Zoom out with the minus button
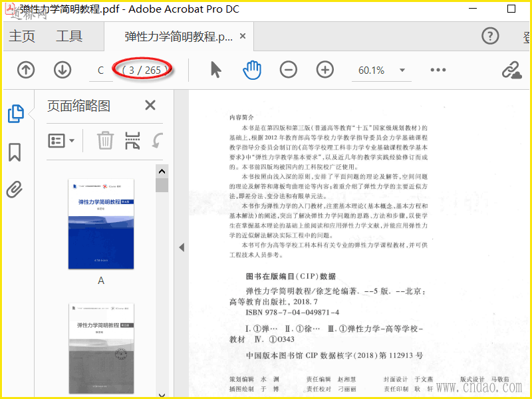The width and height of the screenshot is (532, 399). click(x=289, y=70)
